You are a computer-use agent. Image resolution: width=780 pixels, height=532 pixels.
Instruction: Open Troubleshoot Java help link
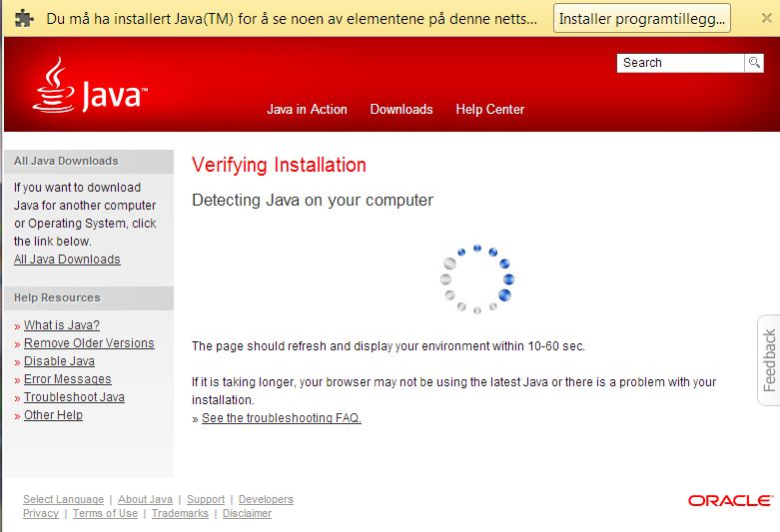point(74,397)
